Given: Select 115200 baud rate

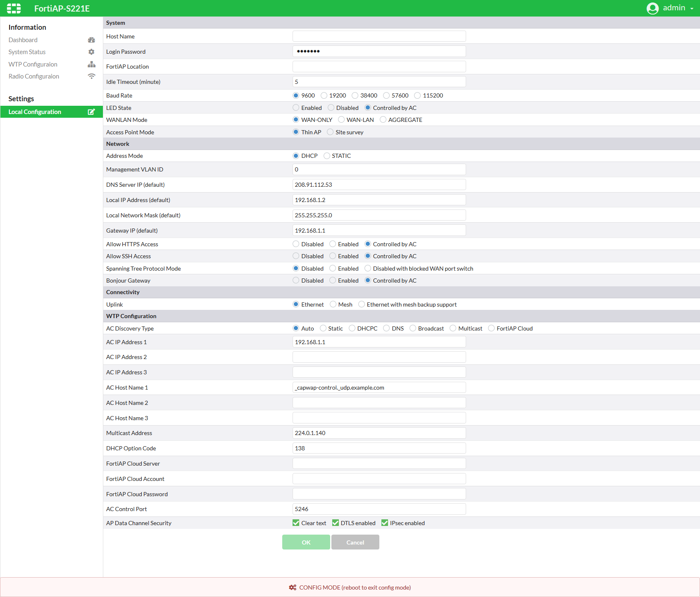Looking at the screenshot, I should pos(417,95).
